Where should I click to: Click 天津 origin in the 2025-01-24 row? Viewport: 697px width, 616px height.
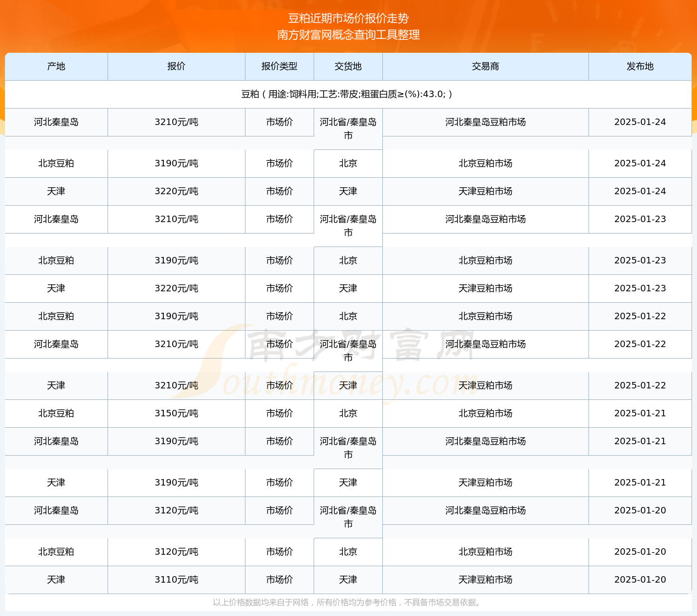(x=56, y=191)
